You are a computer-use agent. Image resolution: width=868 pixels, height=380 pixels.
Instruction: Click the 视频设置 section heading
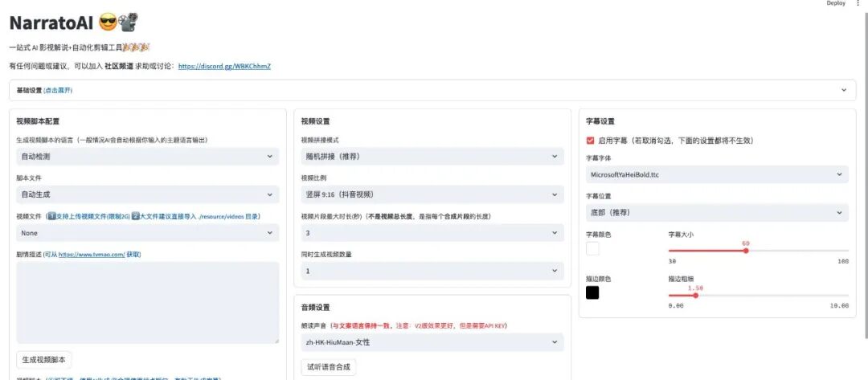tap(315, 121)
